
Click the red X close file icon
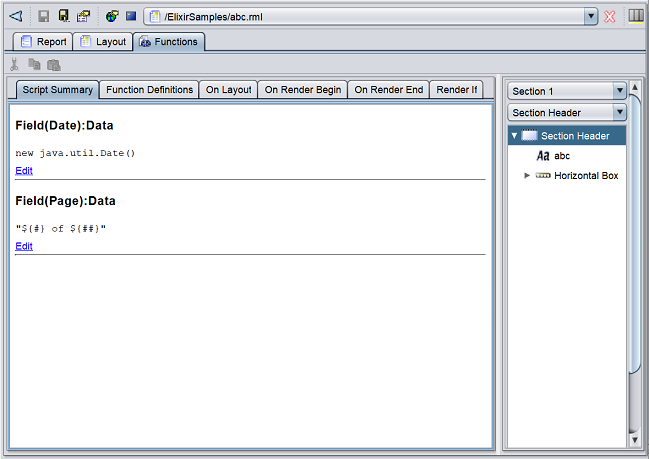pyautogui.click(x=610, y=17)
